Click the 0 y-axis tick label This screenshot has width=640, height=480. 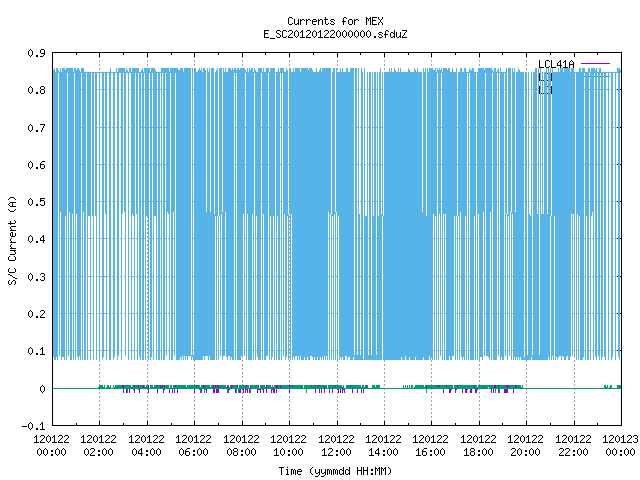42,389
